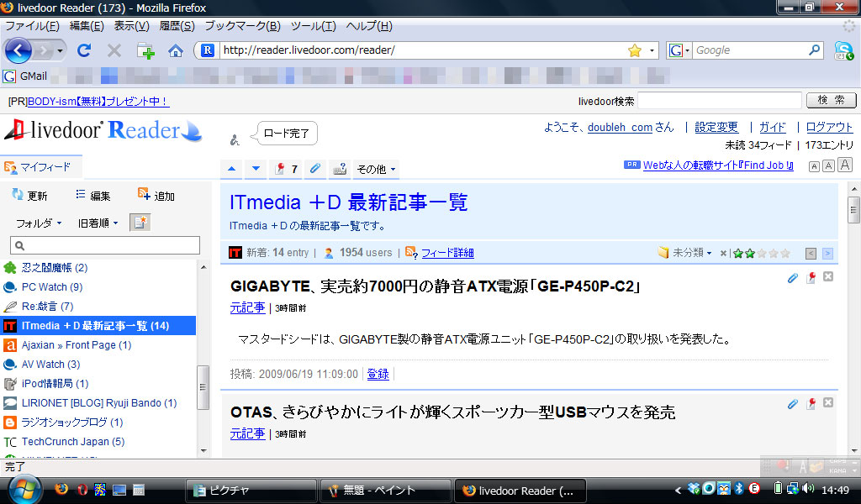Pin the OTAS mouse article
This screenshot has height=504, width=861.
click(x=811, y=404)
